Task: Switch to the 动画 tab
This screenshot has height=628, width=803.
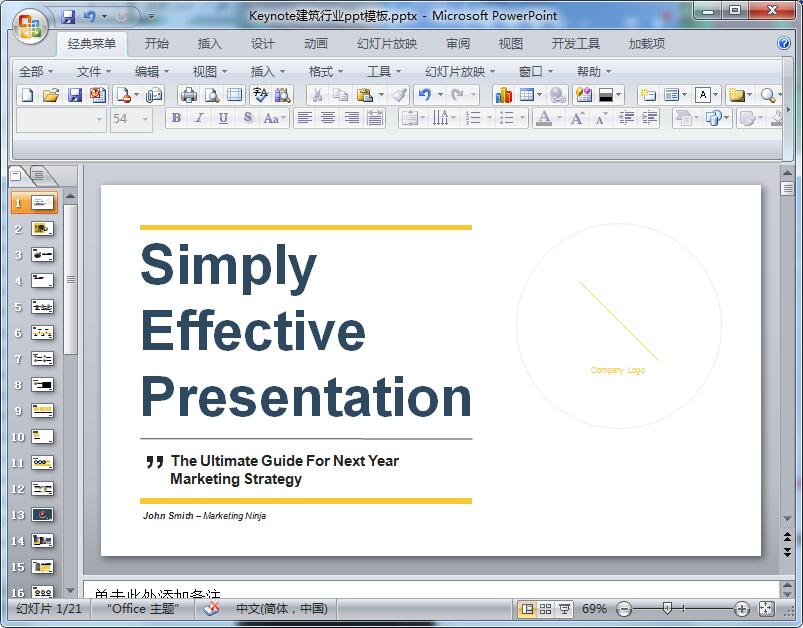Action: point(316,44)
